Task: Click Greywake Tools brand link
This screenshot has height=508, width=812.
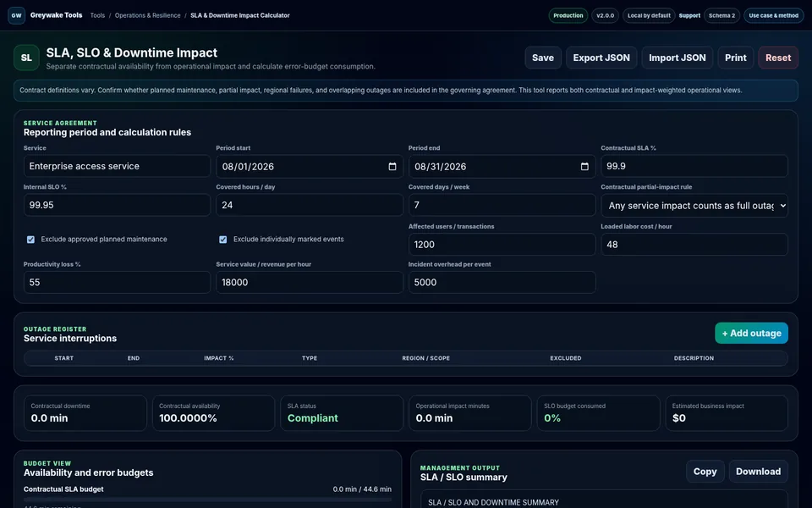Action: 57,15
